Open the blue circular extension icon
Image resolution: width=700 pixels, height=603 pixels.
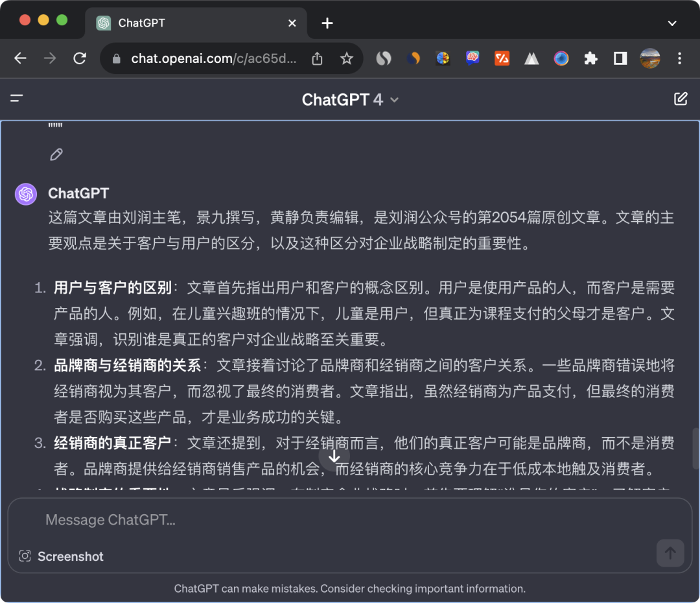pos(561,58)
